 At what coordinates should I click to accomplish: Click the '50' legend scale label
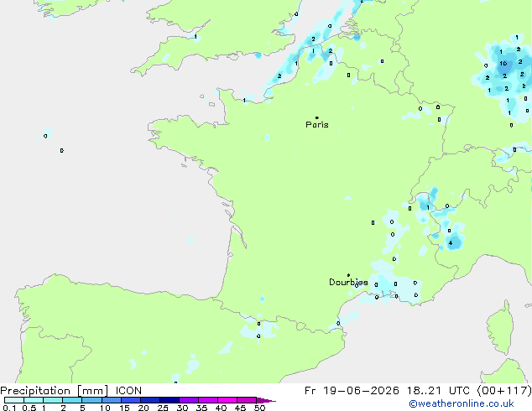point(259,408)
